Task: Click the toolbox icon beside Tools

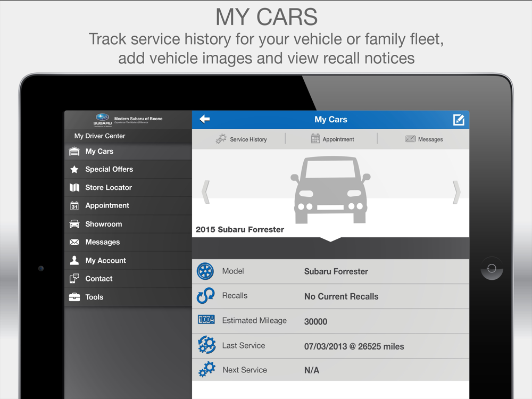Action: (74, 297)
